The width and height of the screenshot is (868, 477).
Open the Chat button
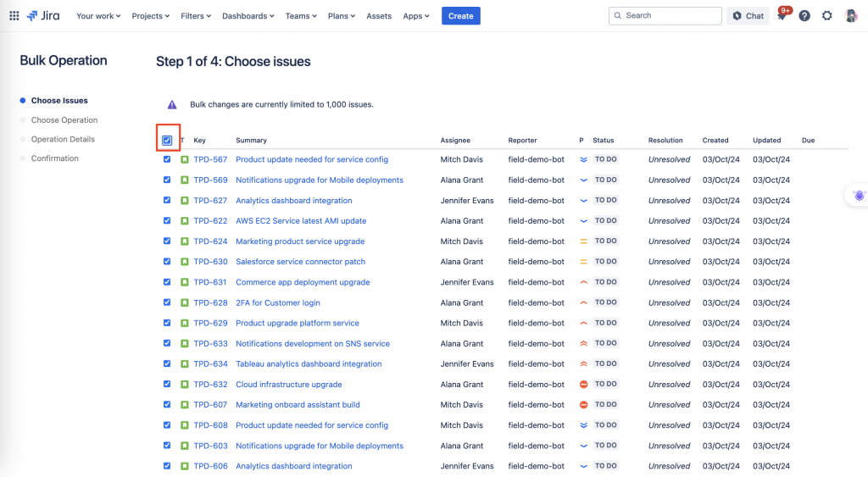[x=748, y=16]
